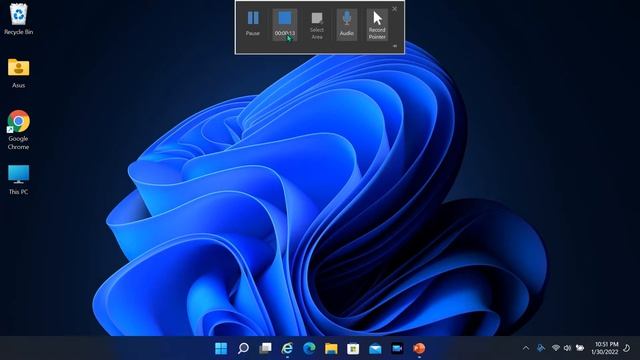Toggle Audio recording with the microphone icon

(x=347, y=24)
